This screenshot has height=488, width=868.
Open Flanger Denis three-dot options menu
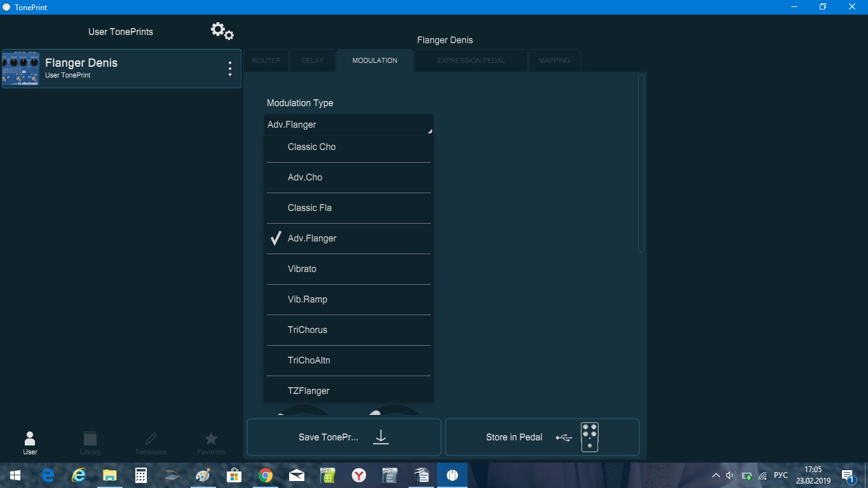coord(230,69)
